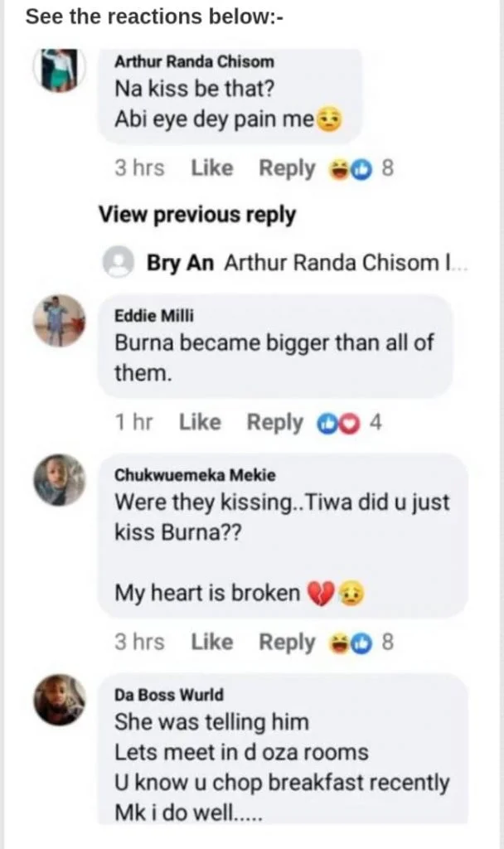Like Arthur Randa Chisom's comment

(x=212, y=168)
